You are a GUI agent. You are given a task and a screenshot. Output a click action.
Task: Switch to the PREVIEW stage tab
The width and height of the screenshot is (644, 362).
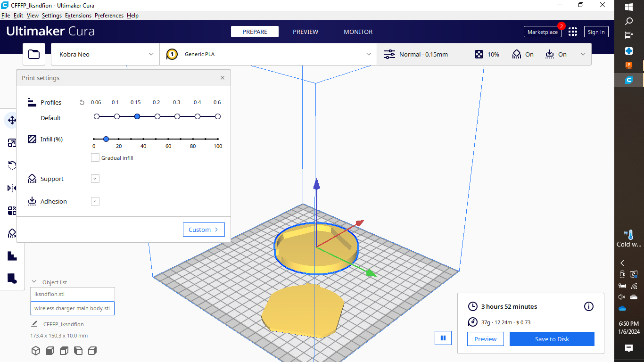click(x=305, y=32)
